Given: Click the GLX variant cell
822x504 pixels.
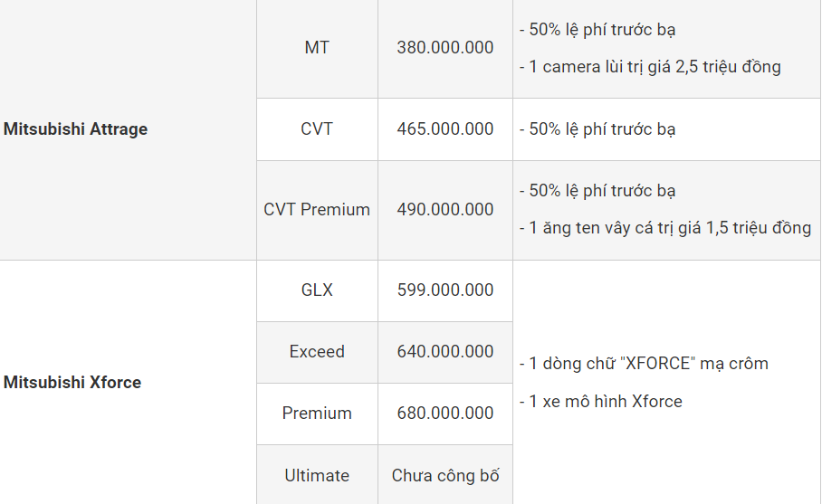Looking at the screenshot, I should point(317,290).
